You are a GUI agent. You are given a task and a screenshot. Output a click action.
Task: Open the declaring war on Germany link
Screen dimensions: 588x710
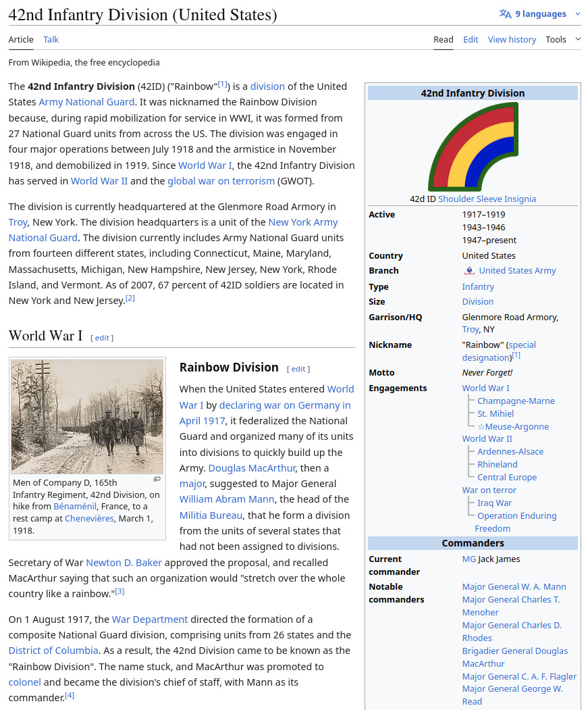(x=265, y=413)
